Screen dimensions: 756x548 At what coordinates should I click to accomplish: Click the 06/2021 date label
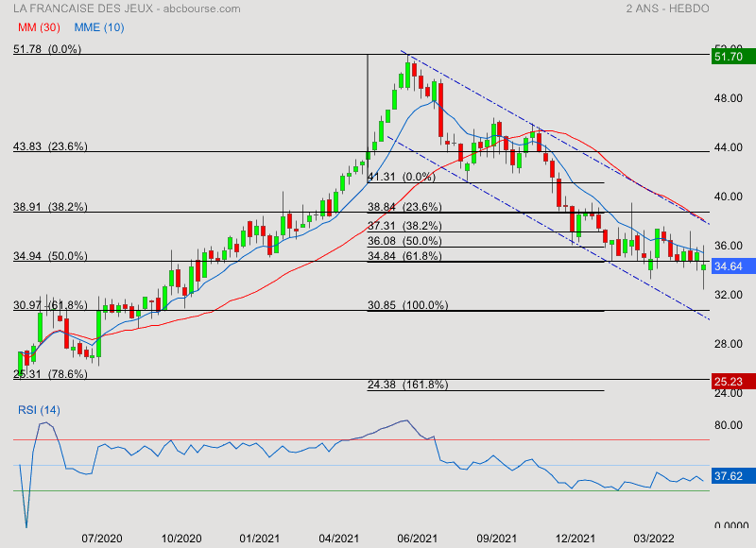(418, 539)
